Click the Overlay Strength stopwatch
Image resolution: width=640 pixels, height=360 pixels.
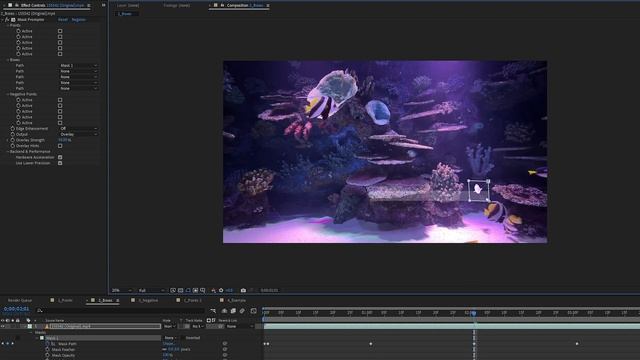coord(13,140)
